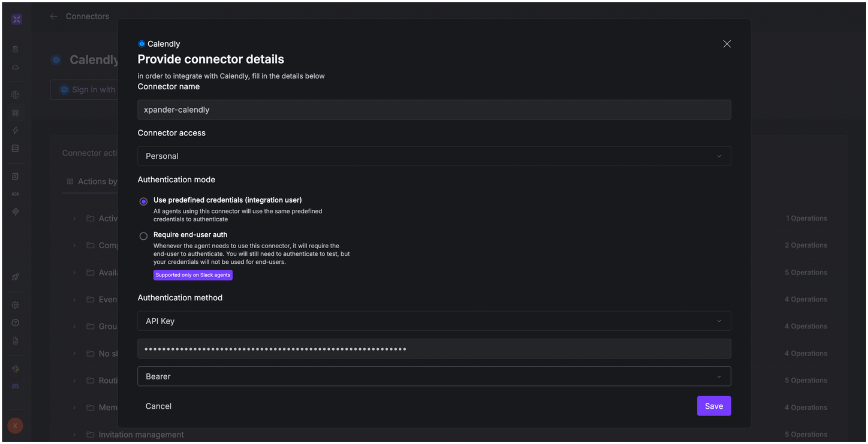Click the help question mark icon
868x444 pixels.
15,323
